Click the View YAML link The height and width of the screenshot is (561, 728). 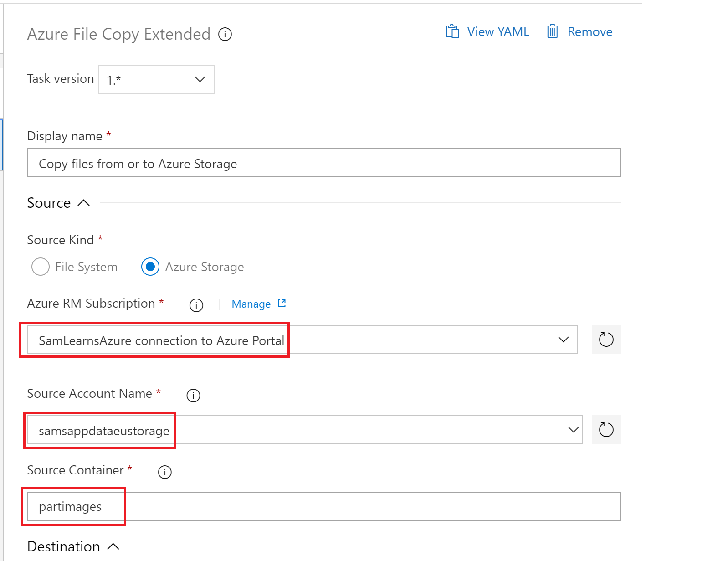(498, 31)
